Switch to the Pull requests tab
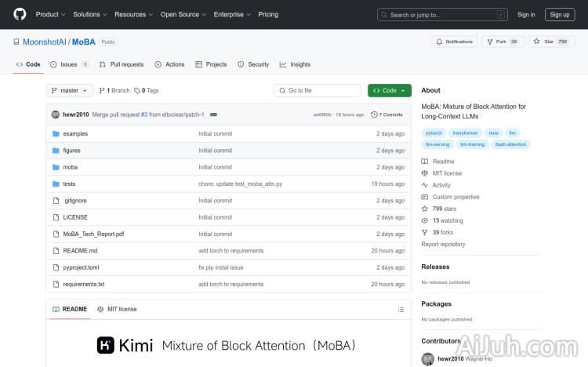The width and height of the screenshot is (588, 367). coord(122,64)
